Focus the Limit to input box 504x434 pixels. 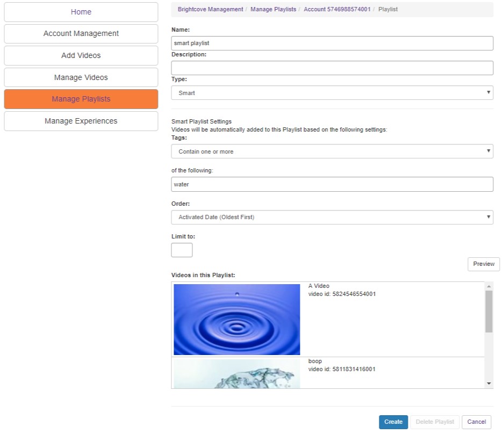coord(182,250)
